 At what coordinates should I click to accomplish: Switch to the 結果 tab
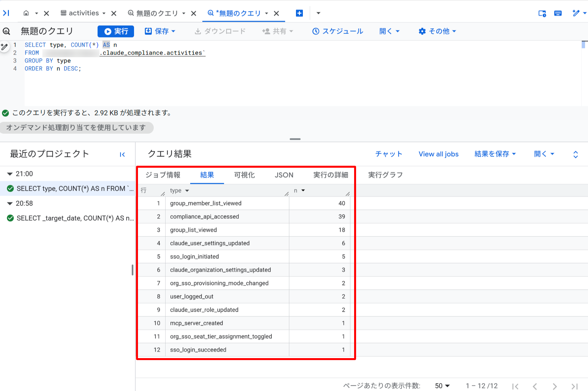[x=207, y=175]
